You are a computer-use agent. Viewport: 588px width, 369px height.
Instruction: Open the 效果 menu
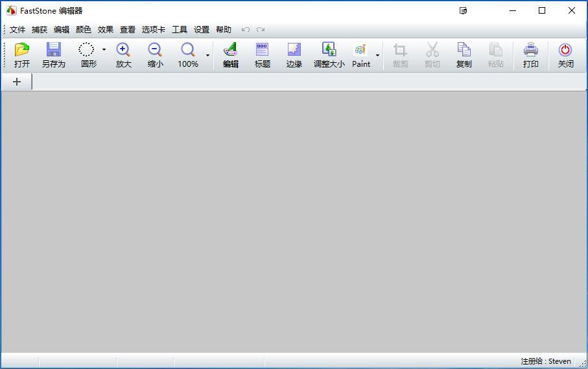point(106,30)
